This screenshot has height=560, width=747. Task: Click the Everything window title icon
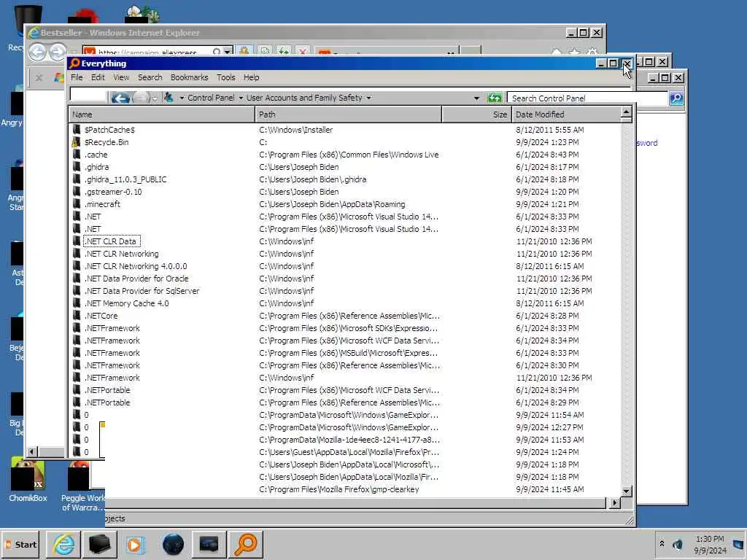[75, 63]
